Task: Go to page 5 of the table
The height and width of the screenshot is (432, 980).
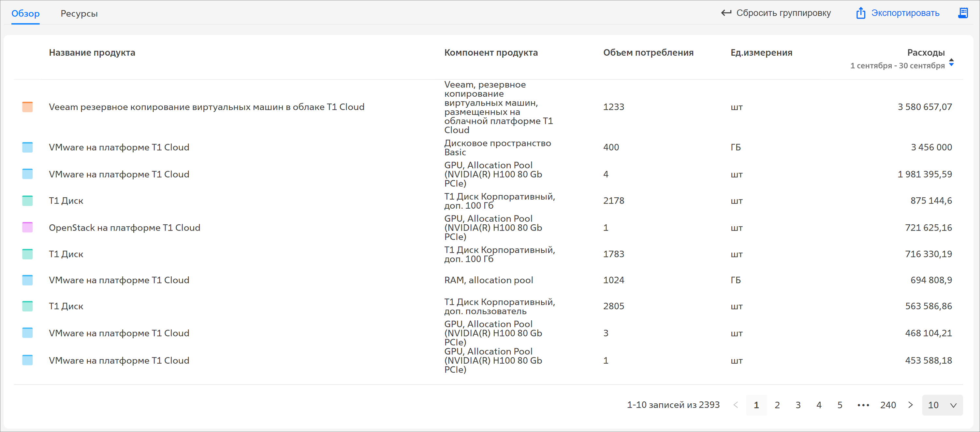Action: click(840, 405)
